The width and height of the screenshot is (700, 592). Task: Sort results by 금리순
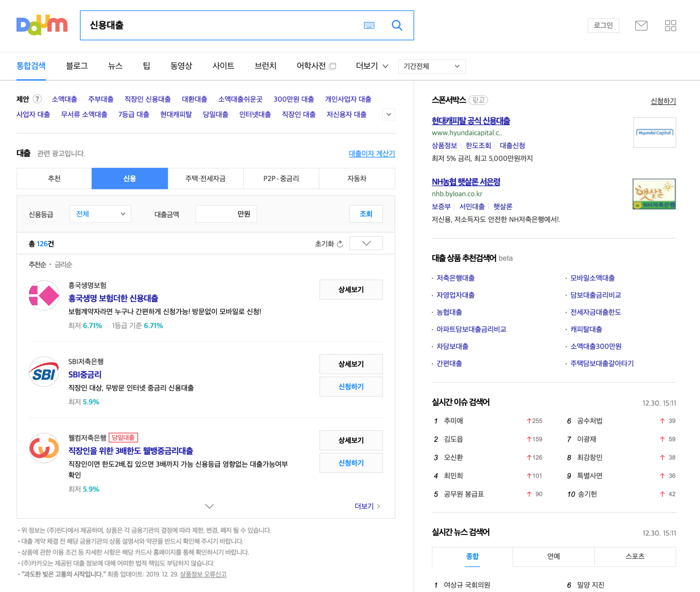coord(63,264)
